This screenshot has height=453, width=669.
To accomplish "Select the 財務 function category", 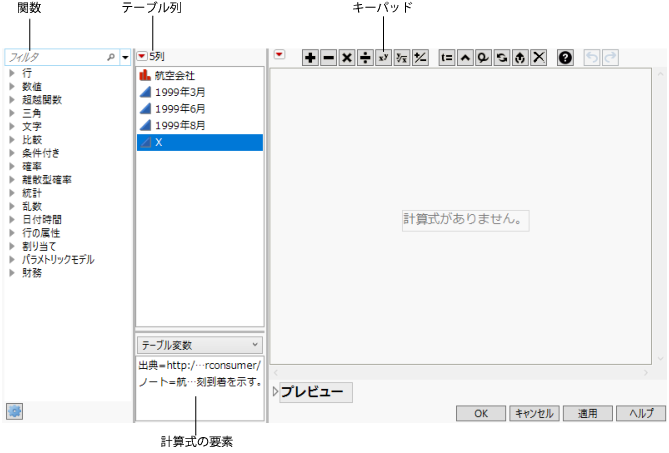I will 32,273.
